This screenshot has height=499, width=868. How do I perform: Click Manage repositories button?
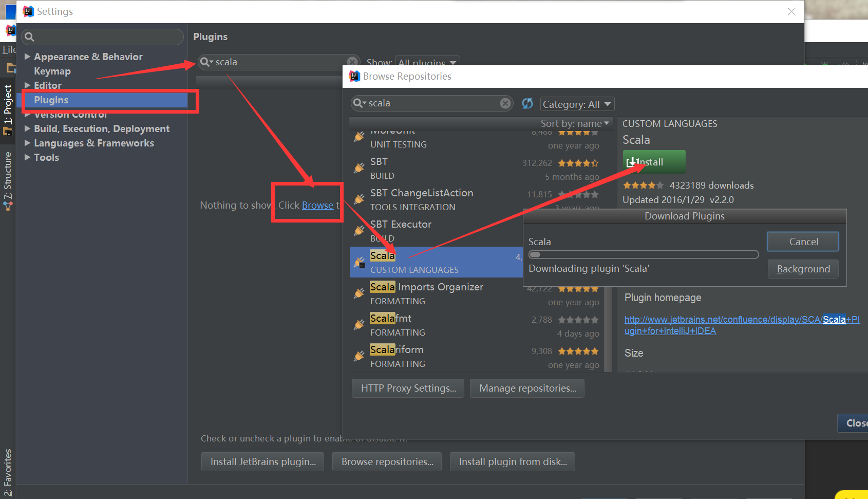527,388
